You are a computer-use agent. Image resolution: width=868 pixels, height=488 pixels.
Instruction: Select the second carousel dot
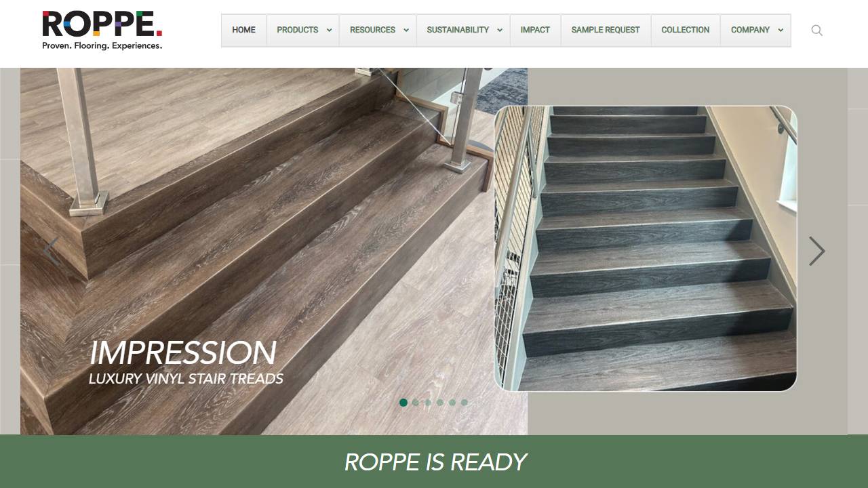tap(416, 403)
